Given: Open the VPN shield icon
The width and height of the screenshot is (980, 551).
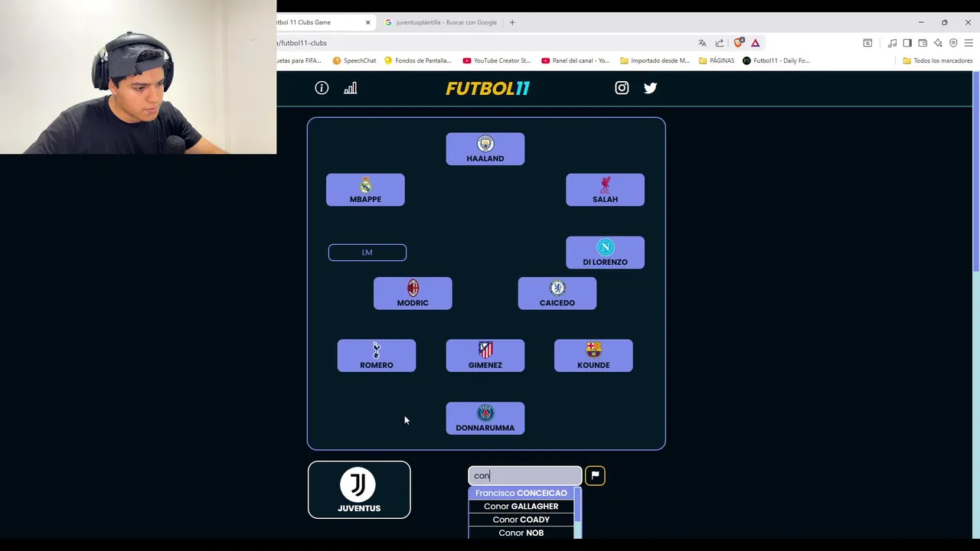Looking at the screenshot, I should click(x=953, y=43).
